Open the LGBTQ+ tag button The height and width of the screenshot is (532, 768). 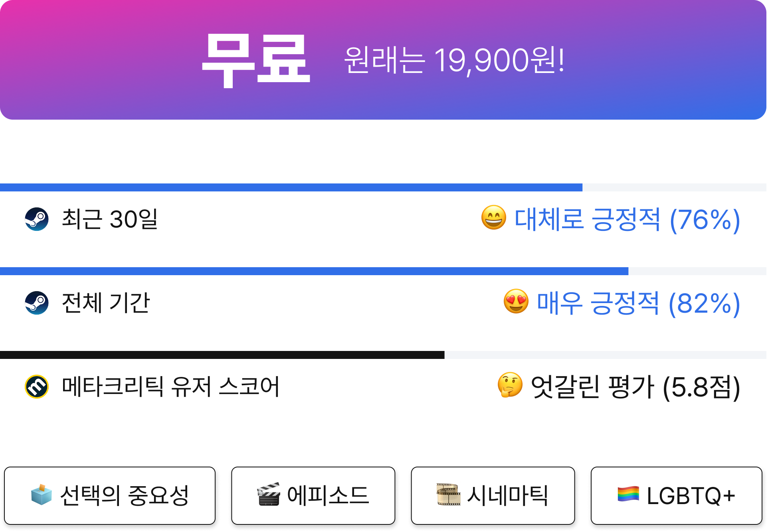click(677, 495)
